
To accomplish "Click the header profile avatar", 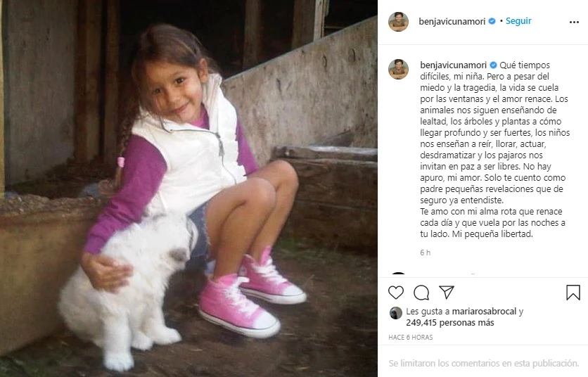I will (398, 21).
